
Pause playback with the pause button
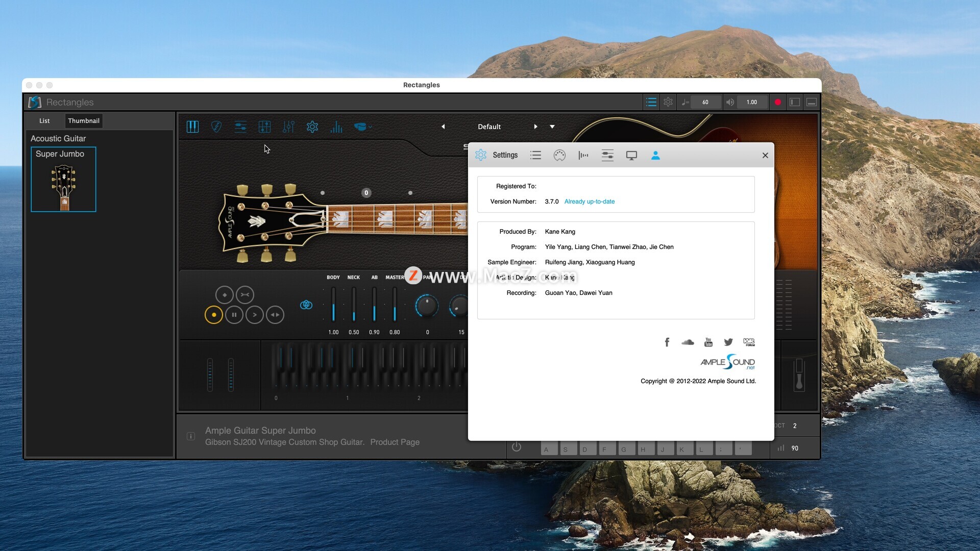click(234, 315)
